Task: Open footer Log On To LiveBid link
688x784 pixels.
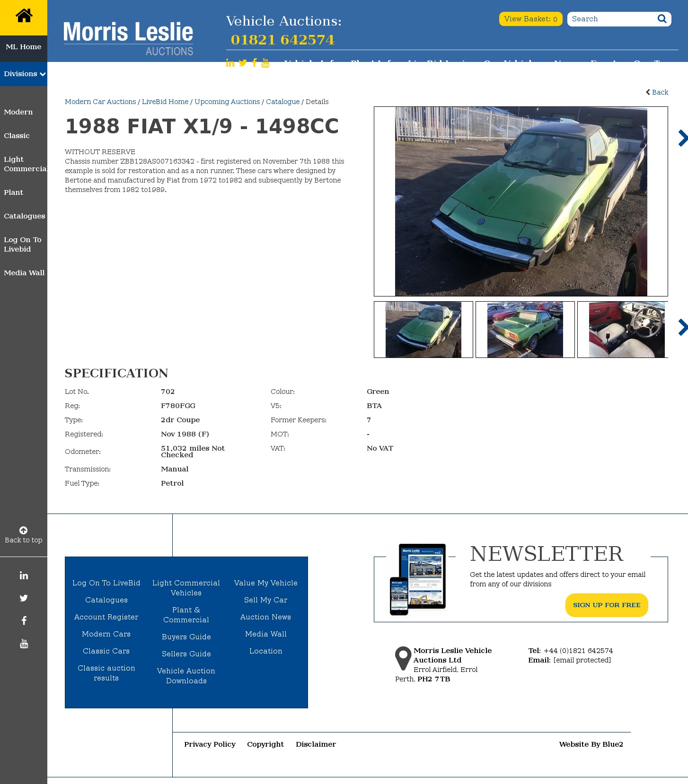Action: 106,583
